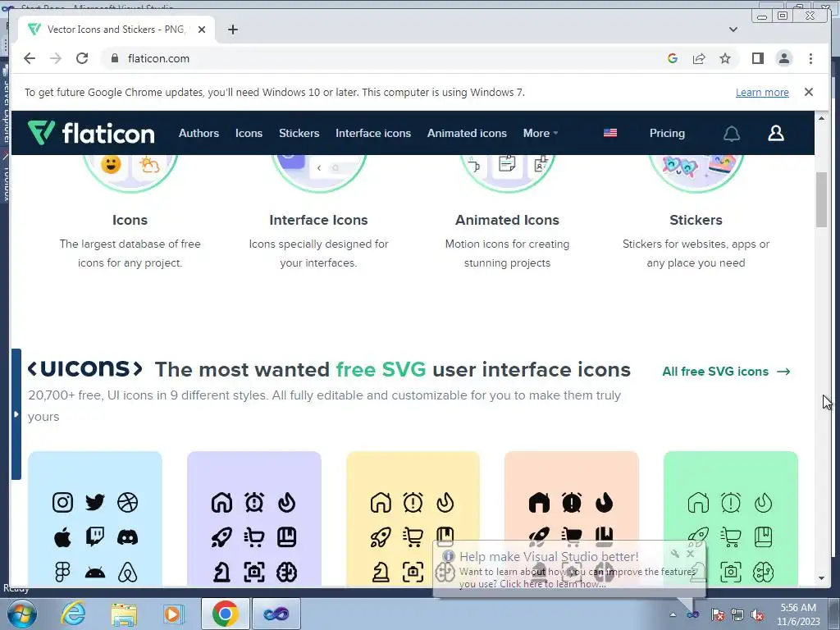Share this page icon

pos(699,58)
